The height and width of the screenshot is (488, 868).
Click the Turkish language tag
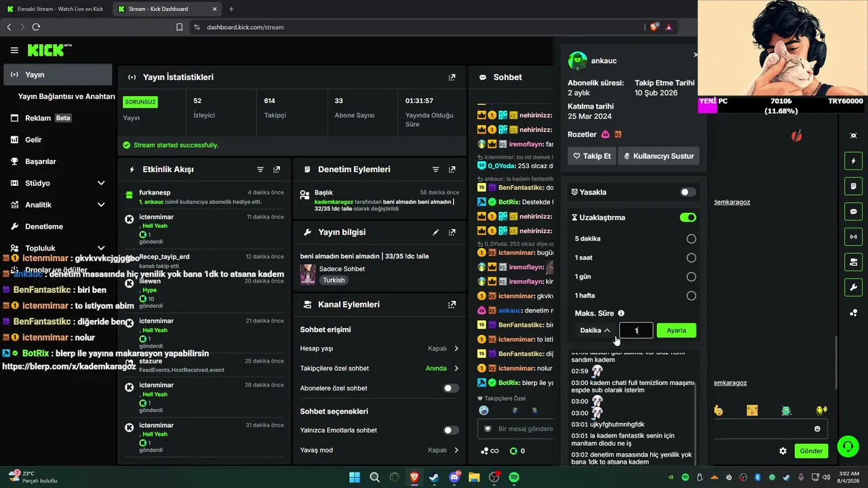click(333, 281)
